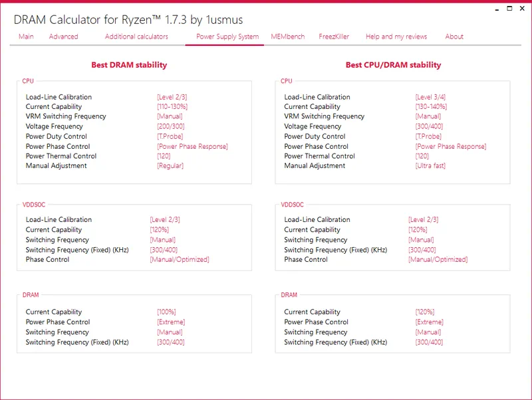Click the 'VDDSOC' group title under Best CPU/DRAM stability
The height and width of the screenshot is (400, 532).
pyautogui.click(x=292, y=205)
